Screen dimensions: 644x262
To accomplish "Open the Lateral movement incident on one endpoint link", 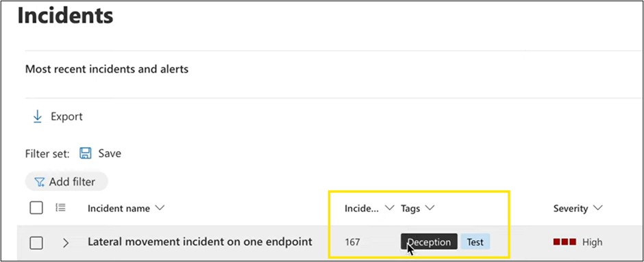I will tap(200, 241).
